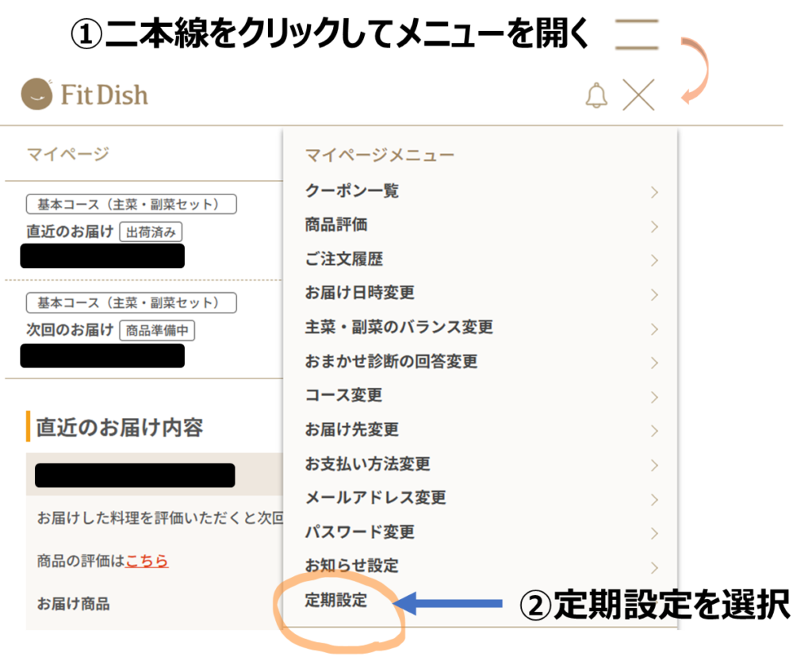The height and width of the screenshot is (661, 812).
Task: Click the hamburger menu icon
Action: pyautogui.click(x=637, y=36)
